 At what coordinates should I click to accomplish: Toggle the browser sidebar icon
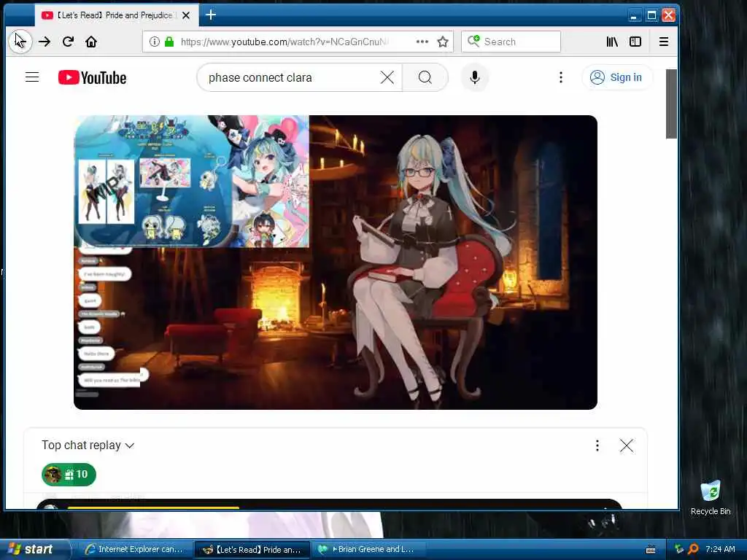pos(635,42)
